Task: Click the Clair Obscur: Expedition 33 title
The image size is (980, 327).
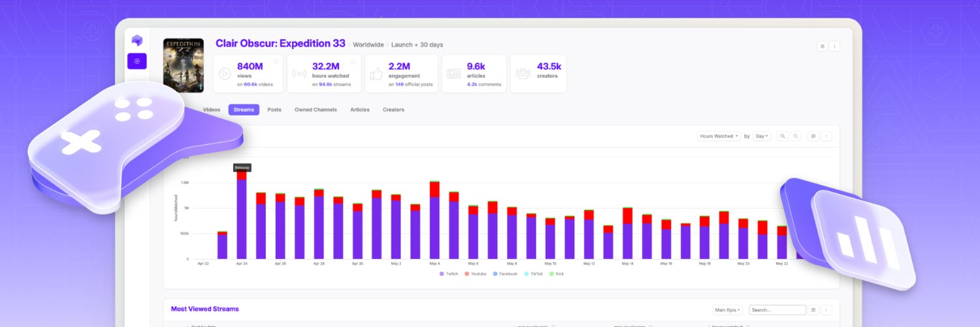Action: point(280,44)
